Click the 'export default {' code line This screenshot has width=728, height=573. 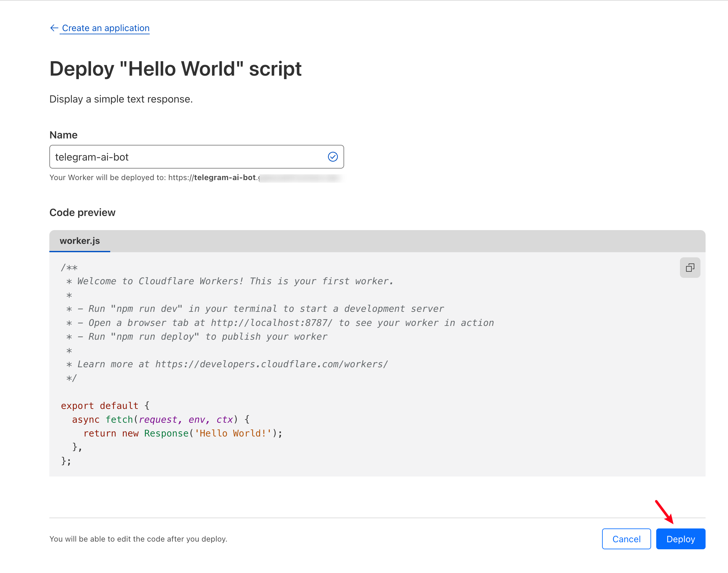click(105, 406)
